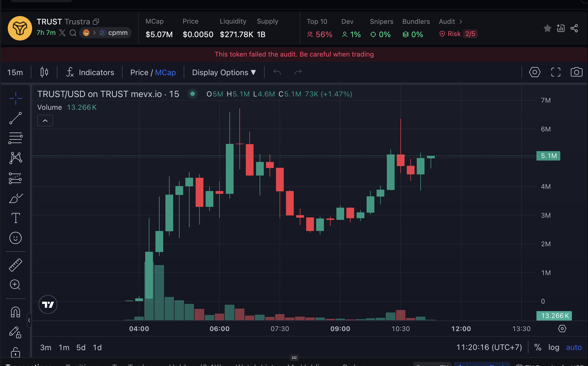The image size is (588, 366).
Task: Toggle magnet mode for drawings
Action: pos(16,312)
